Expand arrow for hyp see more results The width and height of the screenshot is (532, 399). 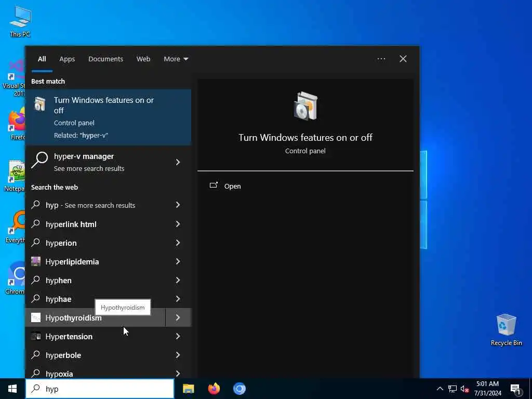178,205
